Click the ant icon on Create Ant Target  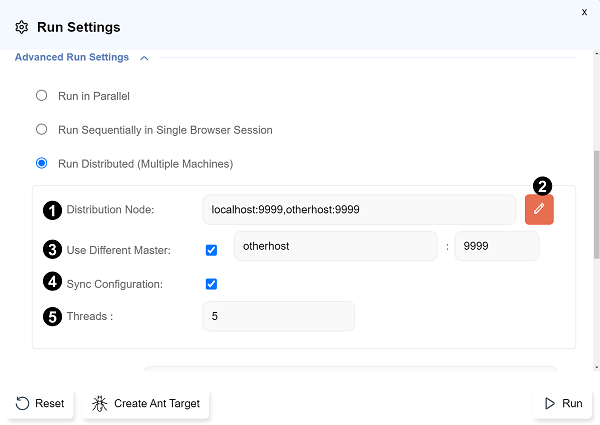100,404
